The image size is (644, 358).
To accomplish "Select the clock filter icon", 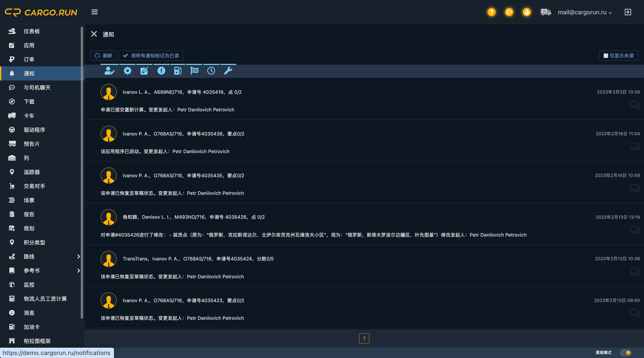I will (211, 71).
